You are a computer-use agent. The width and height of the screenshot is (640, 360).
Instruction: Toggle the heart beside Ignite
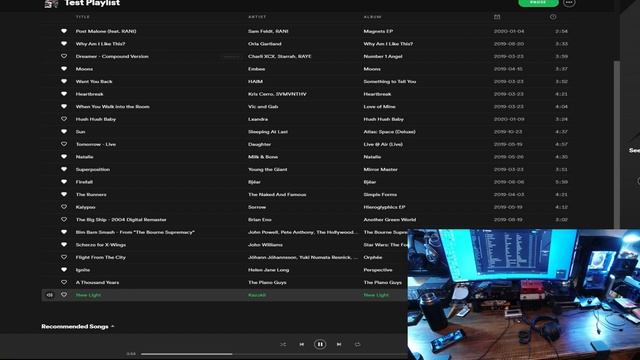[x=64, y=270]
